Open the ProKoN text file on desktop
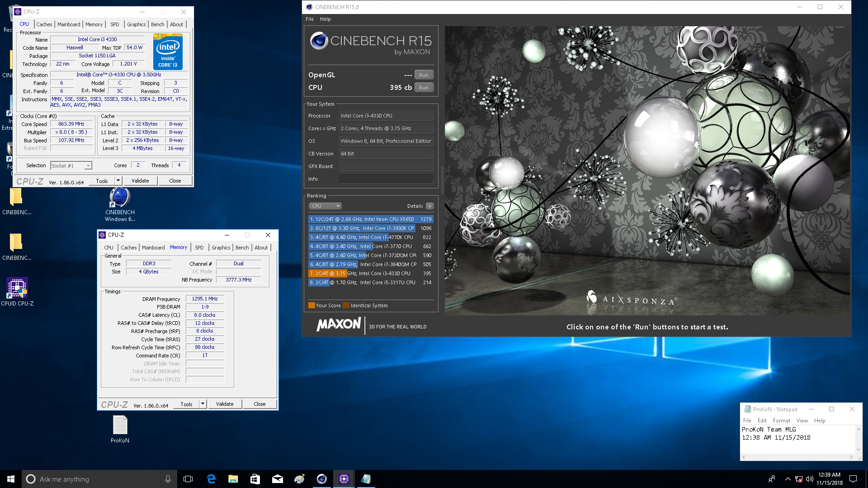The image size is (868, 488). (x=120, y=429)
